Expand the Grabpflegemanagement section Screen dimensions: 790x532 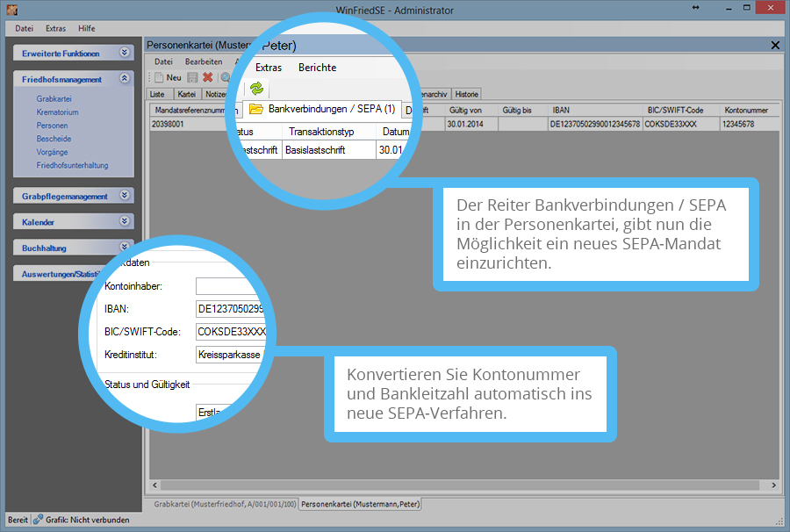pyautogui.click(x=125, y=196)
